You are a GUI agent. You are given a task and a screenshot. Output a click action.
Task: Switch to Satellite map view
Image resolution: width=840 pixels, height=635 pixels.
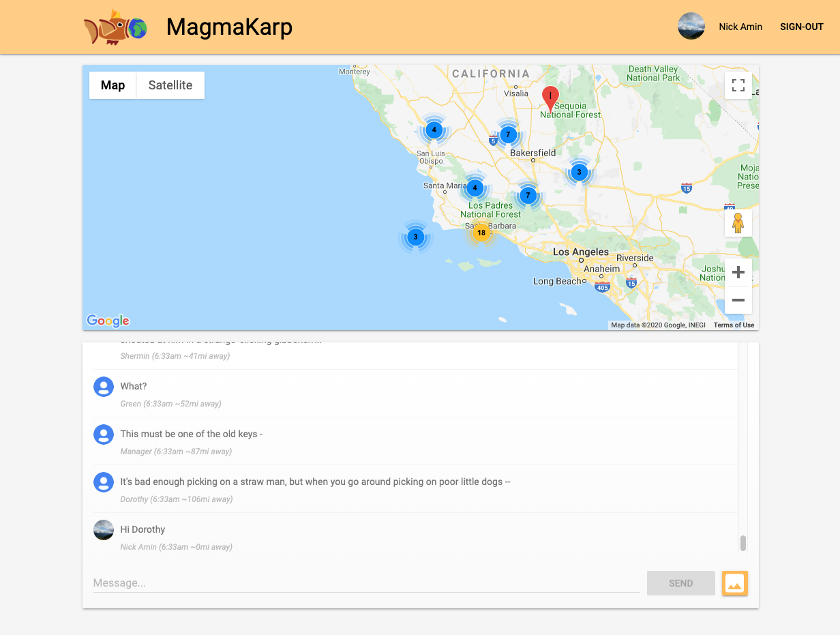(x=170, y=85)
